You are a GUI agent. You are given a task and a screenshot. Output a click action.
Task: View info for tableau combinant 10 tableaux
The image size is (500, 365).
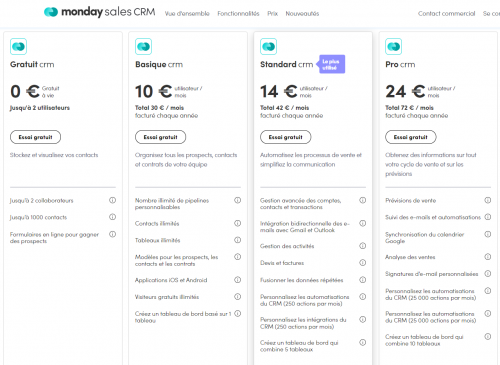(x=488, y=336)
